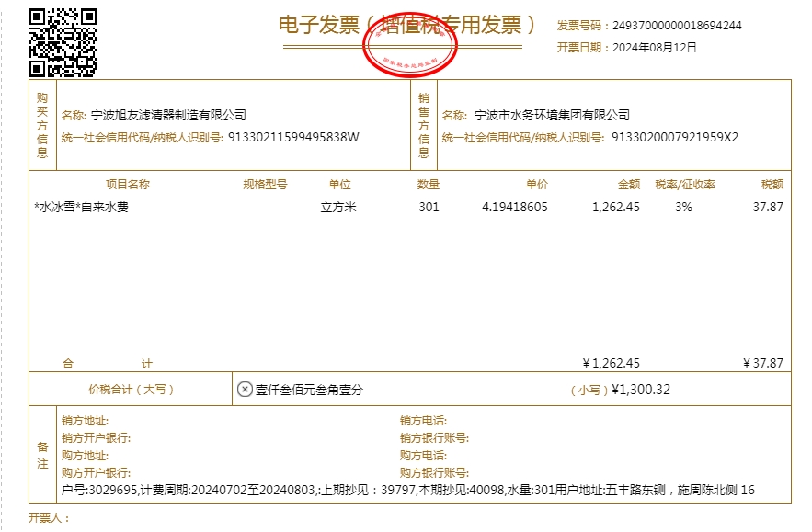The height and width of the screenshot is (532, 812).
Task: Select the unit price 4.19418605
Action: [514, 208]
